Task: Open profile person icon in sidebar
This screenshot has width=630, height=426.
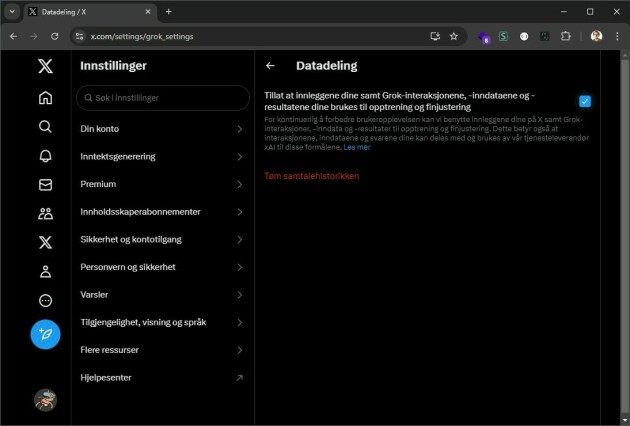Action: 45,272
